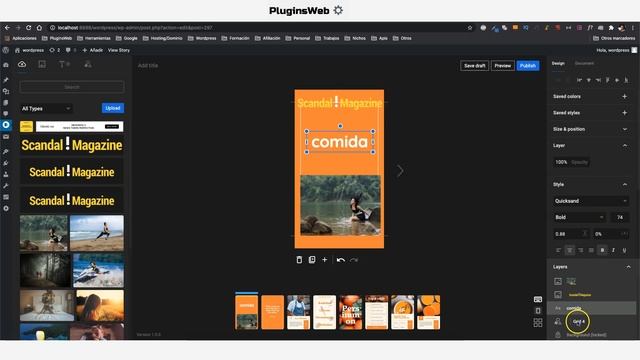Open the Plugins icon in WordPress sidebar
640x360 pixels.
click(x=6, y=163)
